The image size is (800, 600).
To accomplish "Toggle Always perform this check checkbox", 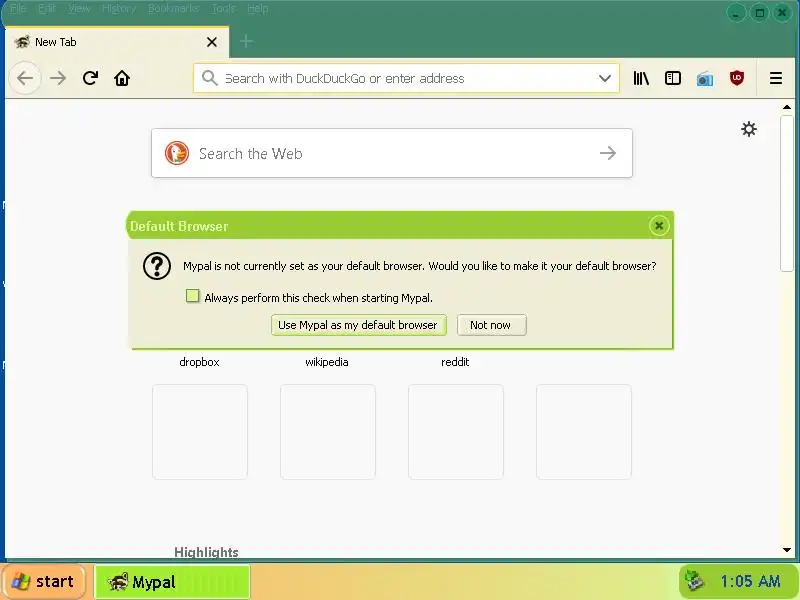I will pos(192,296).
